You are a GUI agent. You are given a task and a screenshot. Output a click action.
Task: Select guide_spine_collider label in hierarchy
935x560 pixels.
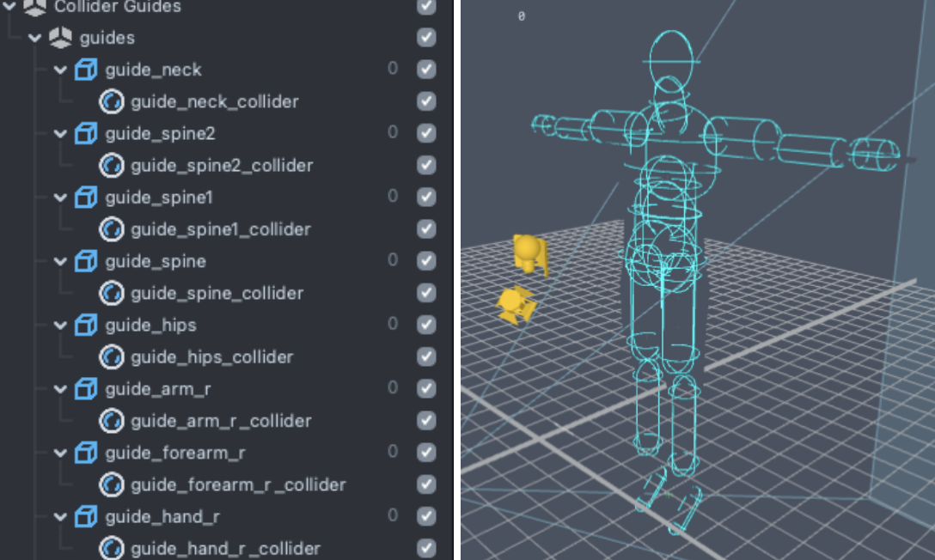pyautogui.click(x=217, y=293)
